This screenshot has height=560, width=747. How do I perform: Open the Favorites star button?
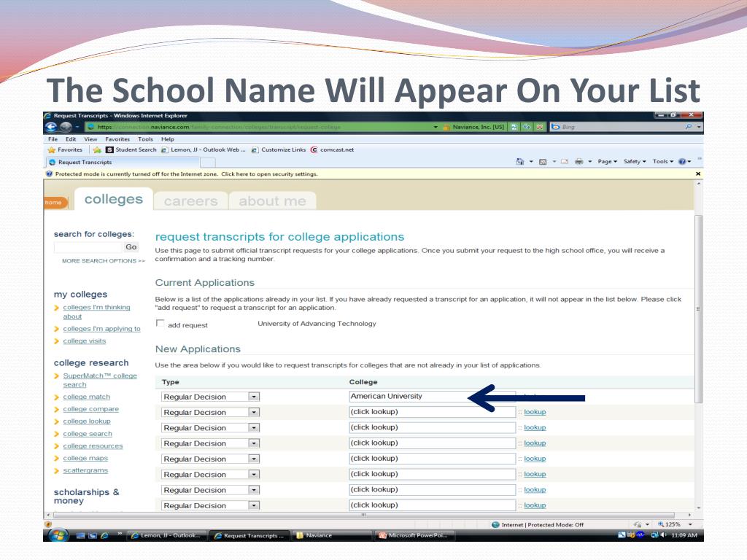point(65,149)
